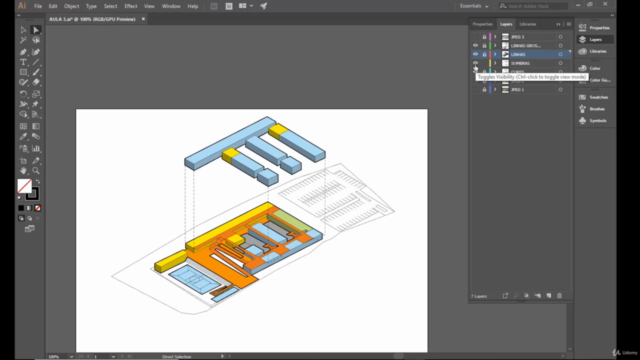Select the Hand tool
This screenshot has width=640, height=360.
click(x=23, y=171)
